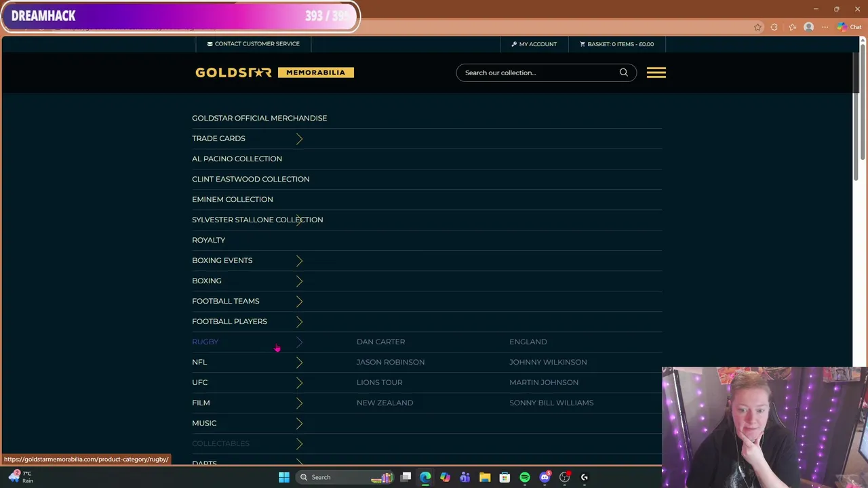Select Clint Eastwood Collection menu item

click(x=250, y=179)
